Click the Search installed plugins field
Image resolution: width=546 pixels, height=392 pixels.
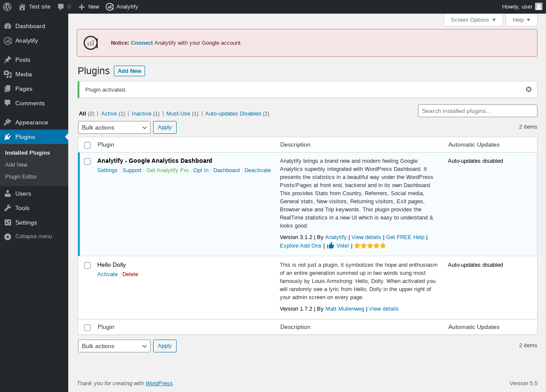[478, 111]
